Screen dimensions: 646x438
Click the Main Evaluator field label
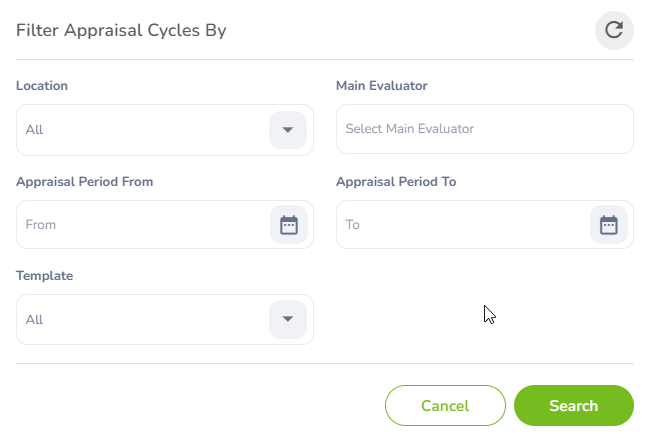pos(382,86)
